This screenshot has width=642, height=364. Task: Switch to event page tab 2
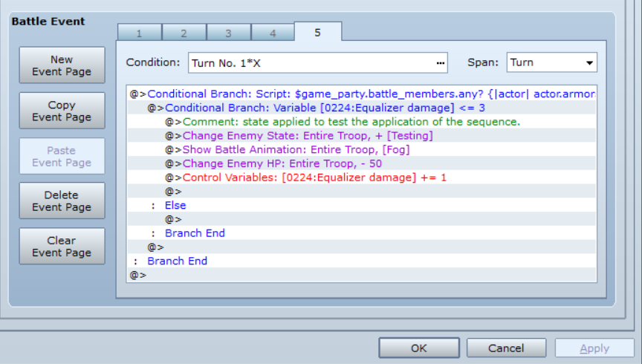pyautogui.click(x=184, y=33)
